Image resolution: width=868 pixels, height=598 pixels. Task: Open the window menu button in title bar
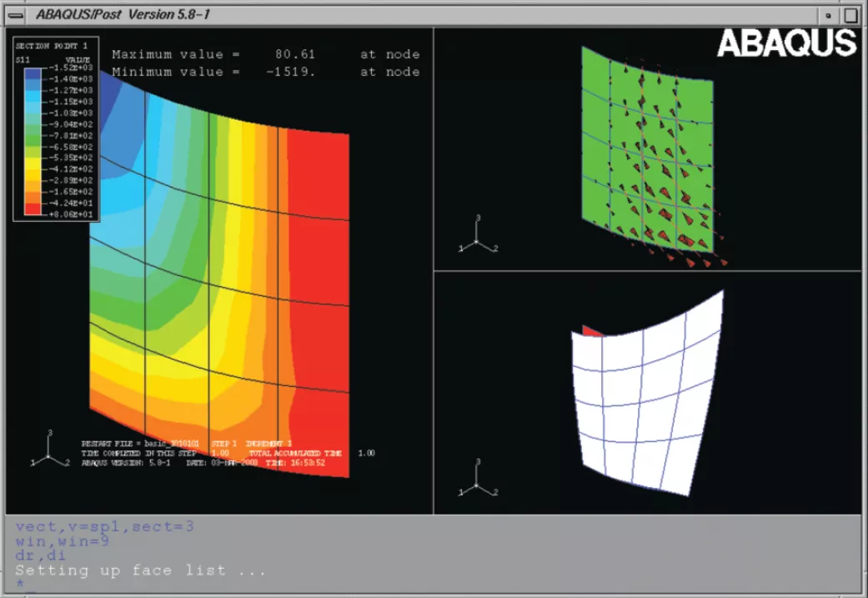point(15,13)
